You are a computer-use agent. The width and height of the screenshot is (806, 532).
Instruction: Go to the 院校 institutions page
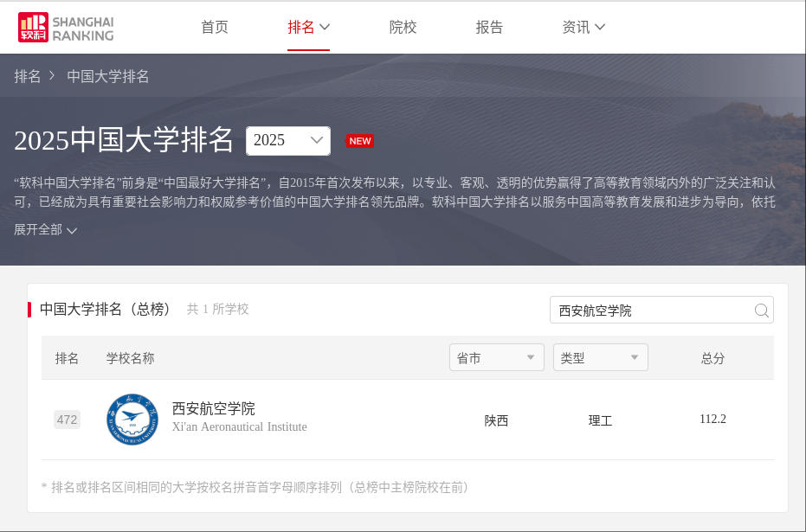(403, 28)
